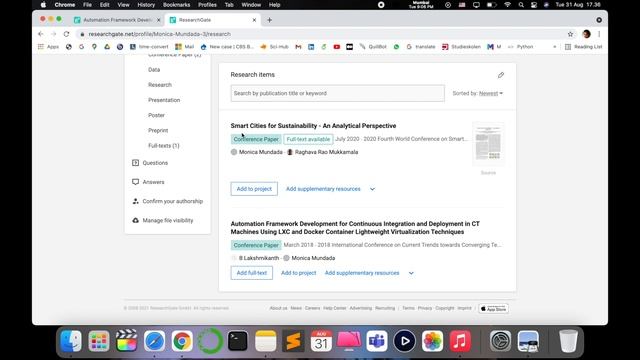Open the Automation Framework Development paper title
This screenshot has height=360, width=640.
click(355, 228)
